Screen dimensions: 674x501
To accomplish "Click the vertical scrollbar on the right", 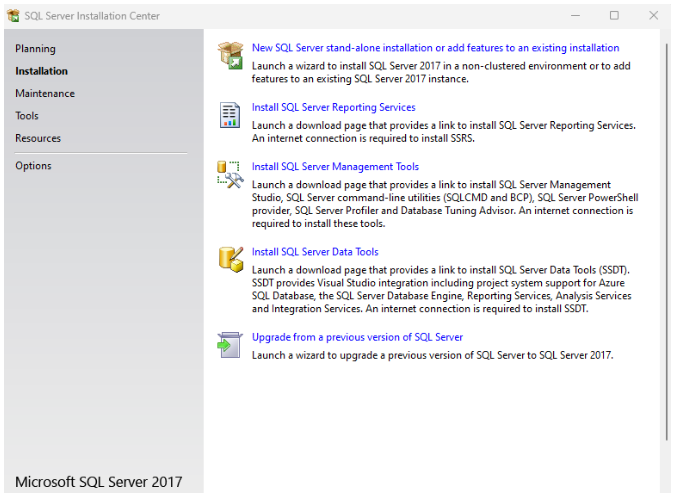I will click(666, 241).
